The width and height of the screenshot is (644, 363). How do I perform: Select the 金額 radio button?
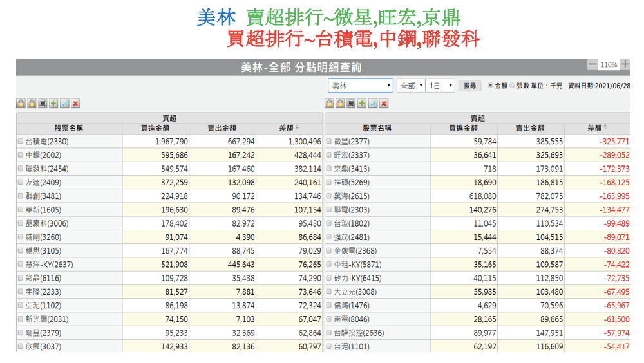[x=491, y=86]
